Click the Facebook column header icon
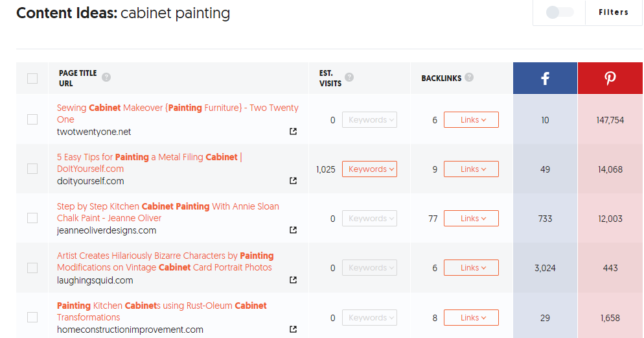Image resolution: width=644 pixels, height=338 pixels. (545, 78)
